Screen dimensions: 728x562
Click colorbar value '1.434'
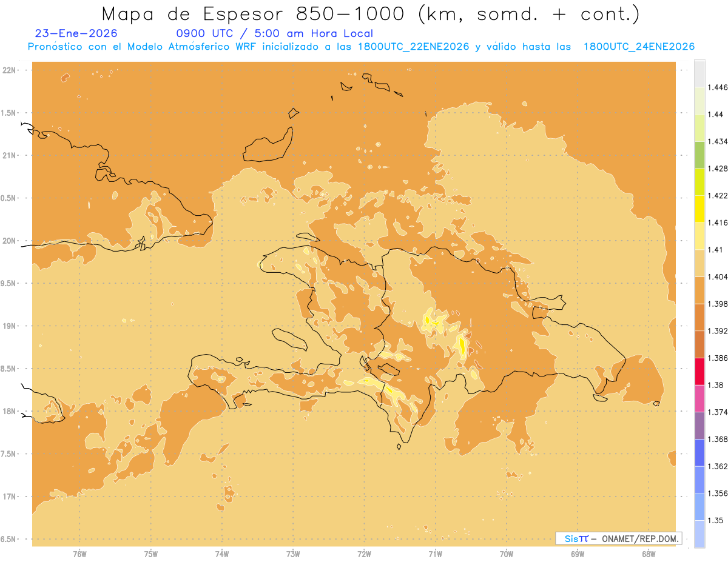718,141
